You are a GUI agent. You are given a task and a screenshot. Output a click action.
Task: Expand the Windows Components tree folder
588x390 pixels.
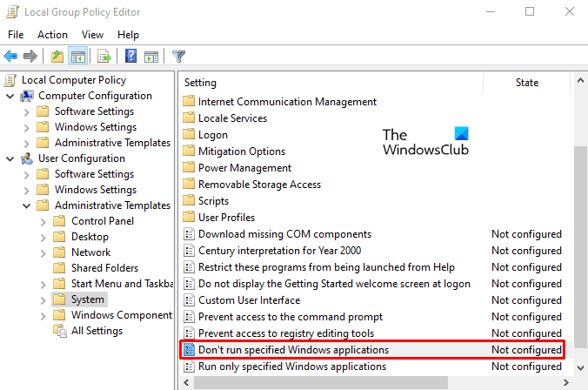(42, 315)
